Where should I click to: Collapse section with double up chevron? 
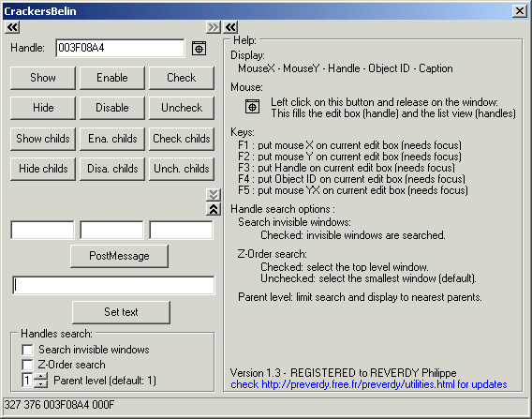click(x=214, y=209)
